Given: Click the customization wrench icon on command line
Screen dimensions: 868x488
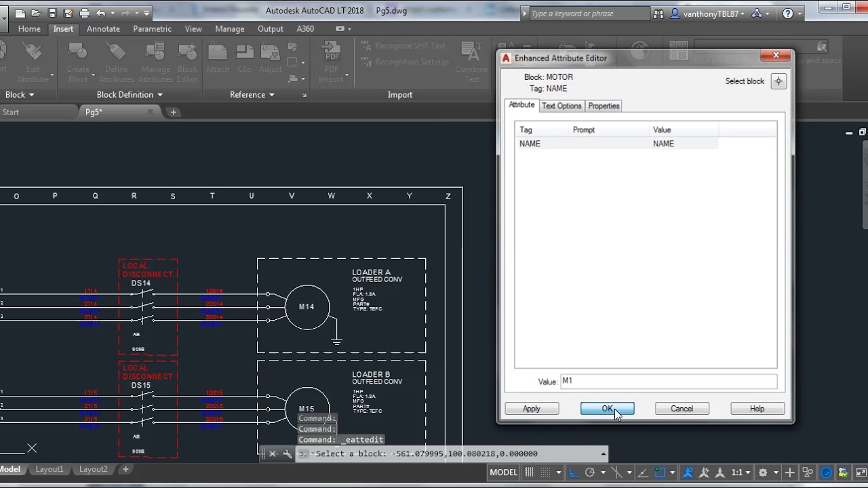Looking at the screenshot, I should [x=287, y=454].
